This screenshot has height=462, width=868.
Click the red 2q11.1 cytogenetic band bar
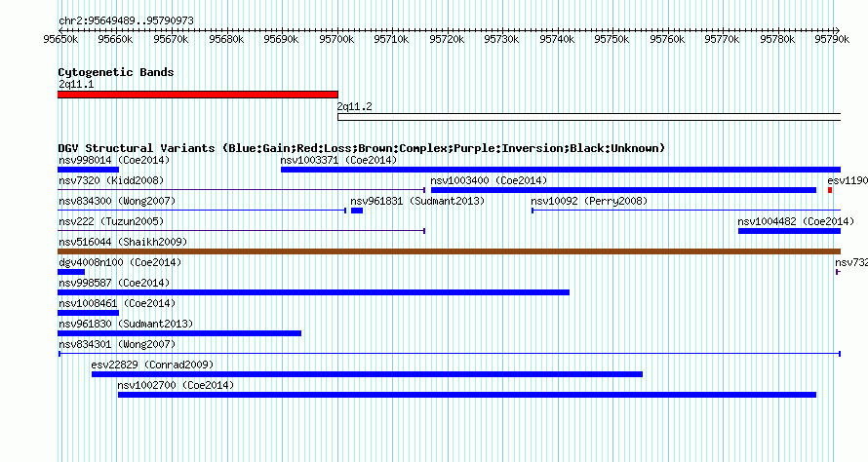(x=198, y=95)
